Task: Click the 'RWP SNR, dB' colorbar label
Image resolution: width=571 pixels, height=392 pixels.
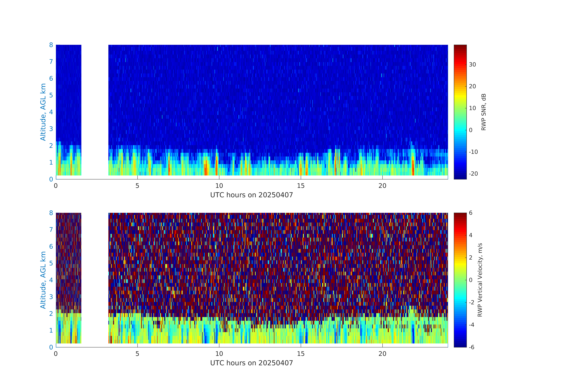Action: pyautogui.click(x=484, y=112)
